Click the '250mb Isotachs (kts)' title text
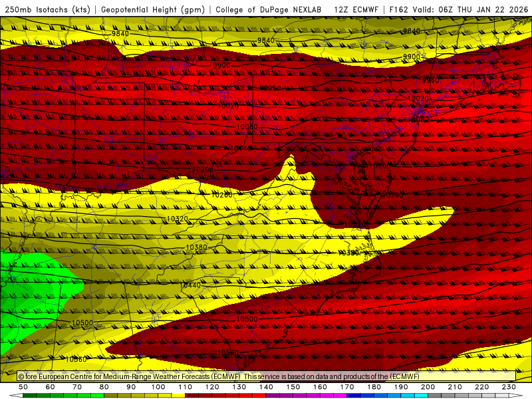 tap(47, 9)
